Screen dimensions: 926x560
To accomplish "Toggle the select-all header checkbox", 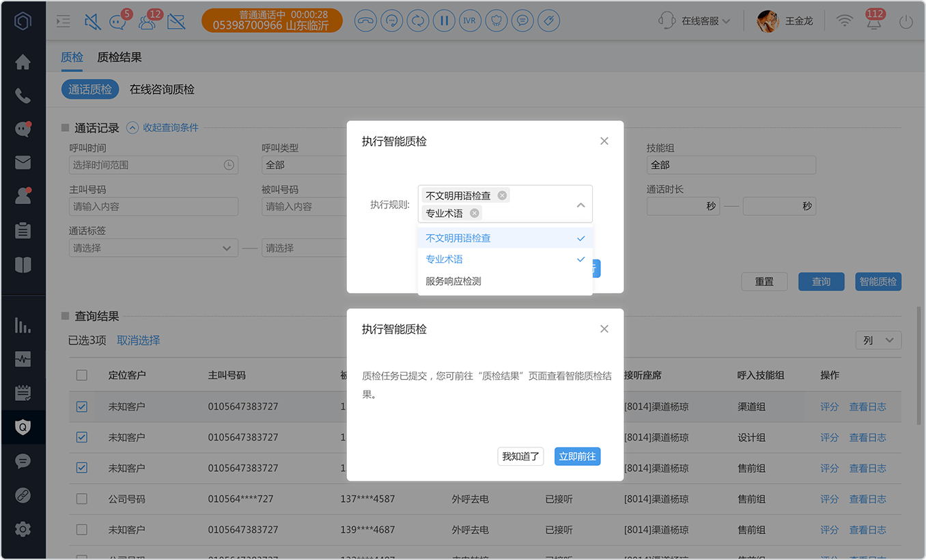I will pos(82,376).
